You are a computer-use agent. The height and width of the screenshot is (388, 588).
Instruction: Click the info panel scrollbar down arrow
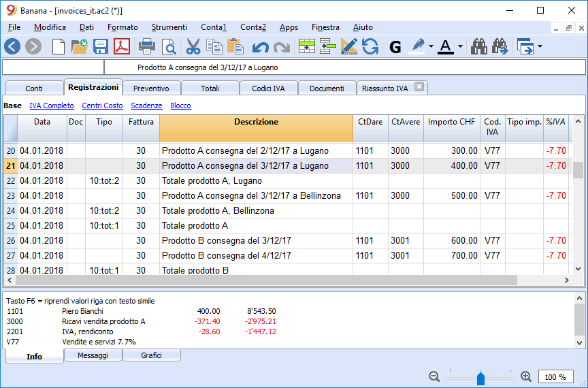pyautogui.click(x=579, y=342)
